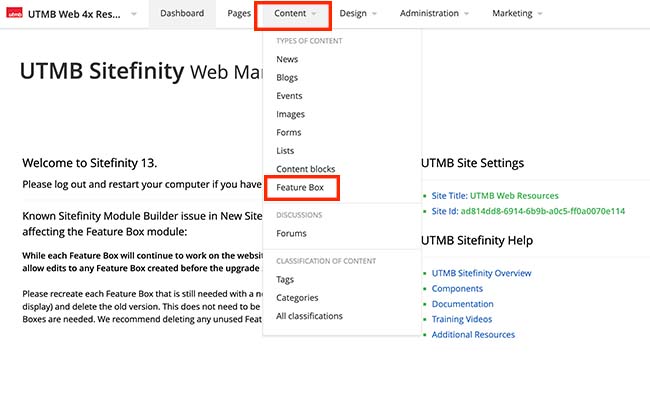The image size is (650, 397).
Task: Open Forms from the Content menu
Action: tap(289, 132)
